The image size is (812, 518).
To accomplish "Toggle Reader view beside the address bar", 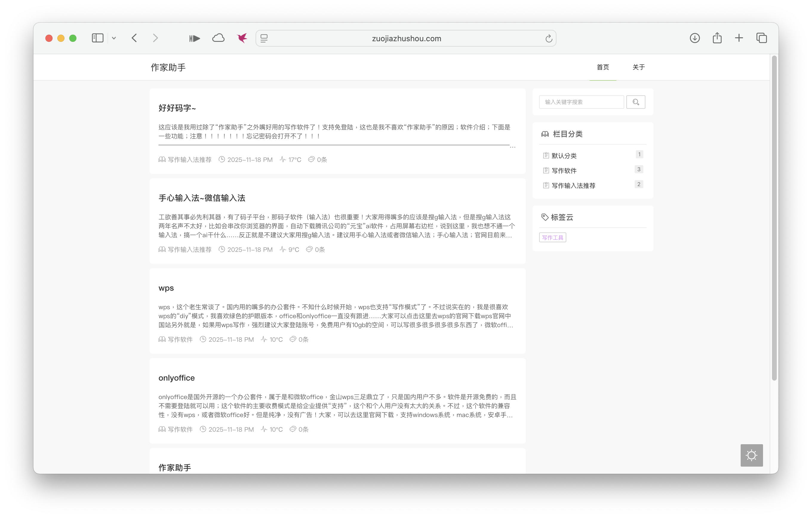I will [264, 38].
